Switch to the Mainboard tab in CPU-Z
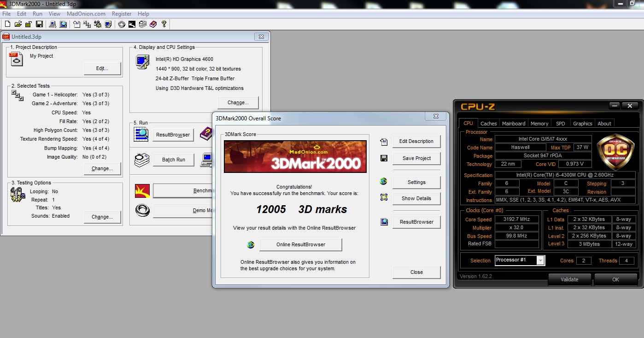 [514, 124]
